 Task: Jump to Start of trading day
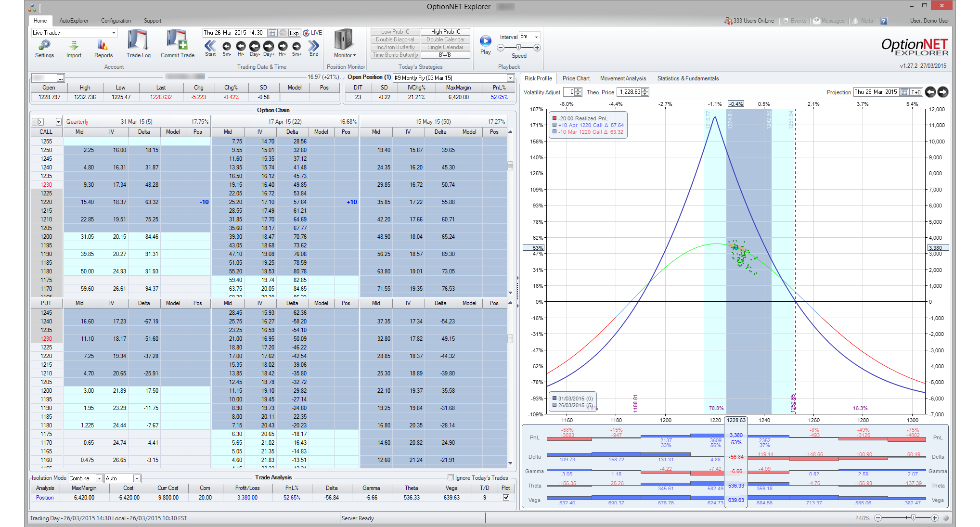pyautogui.click(x=210, y=47)
